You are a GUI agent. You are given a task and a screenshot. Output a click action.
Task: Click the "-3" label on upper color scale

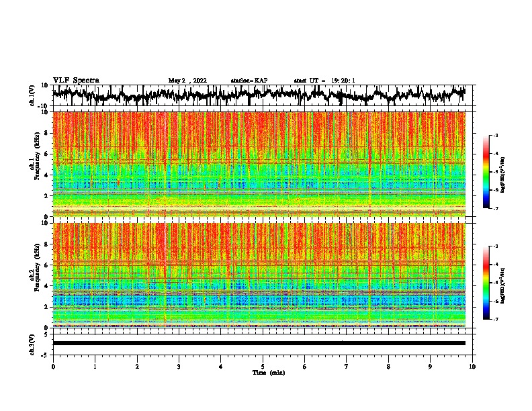point(496,136)
